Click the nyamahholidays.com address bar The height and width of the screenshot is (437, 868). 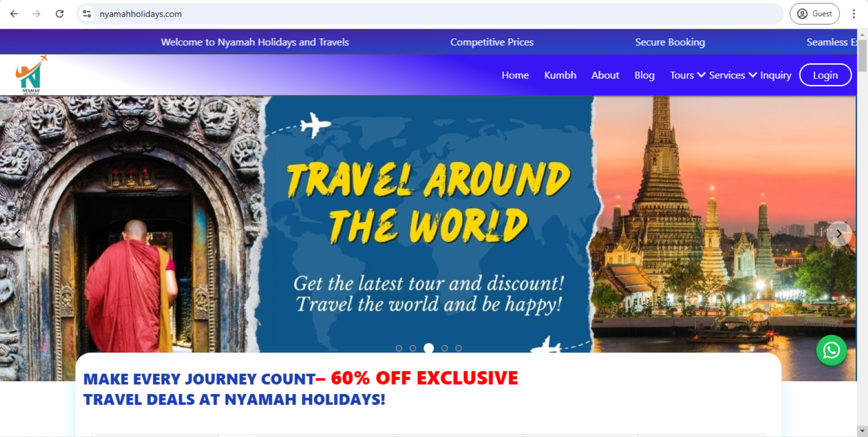pyautogui.click(x=429, y=14)
